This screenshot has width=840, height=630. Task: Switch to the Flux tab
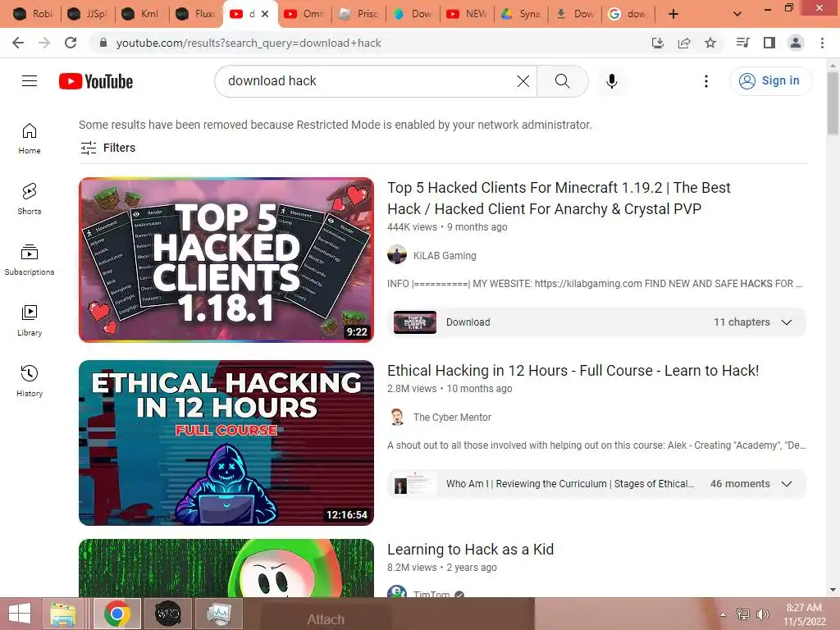[x=195, y=14]
